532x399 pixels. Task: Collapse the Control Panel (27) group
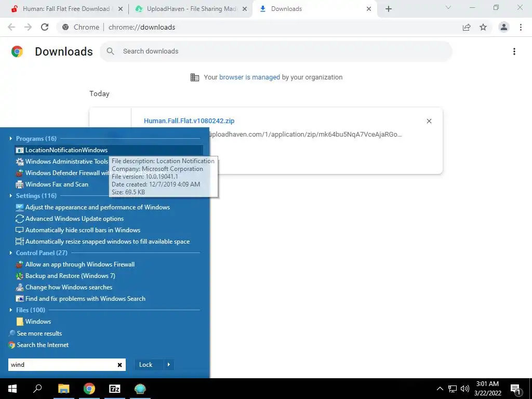coord(11,253)
